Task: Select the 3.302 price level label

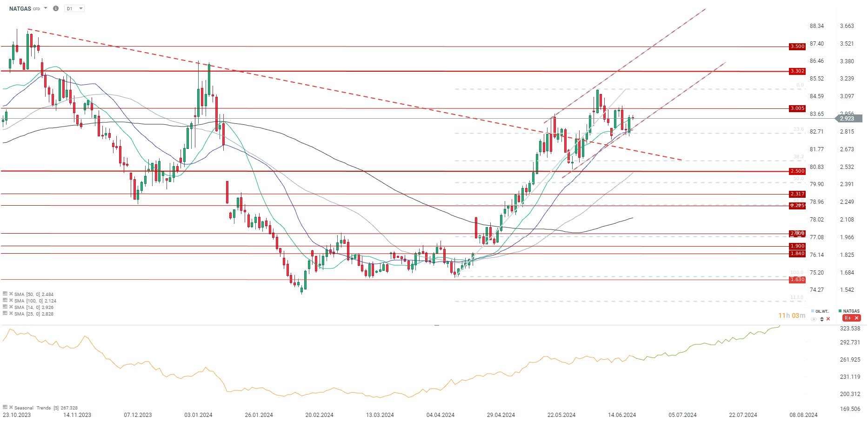Action: tap(797, 71)
